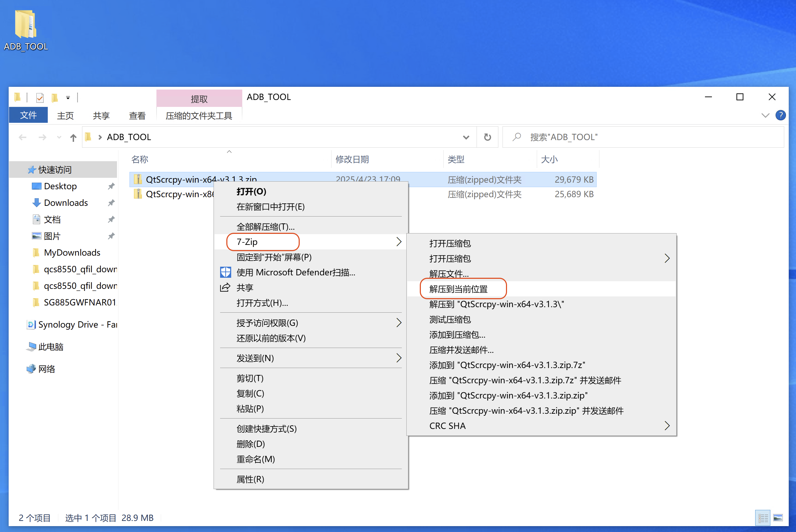The image size is (796, 532).
Task: Click the pin icon next to 文档
Action: pyautogui.click(x=111, y=220)
